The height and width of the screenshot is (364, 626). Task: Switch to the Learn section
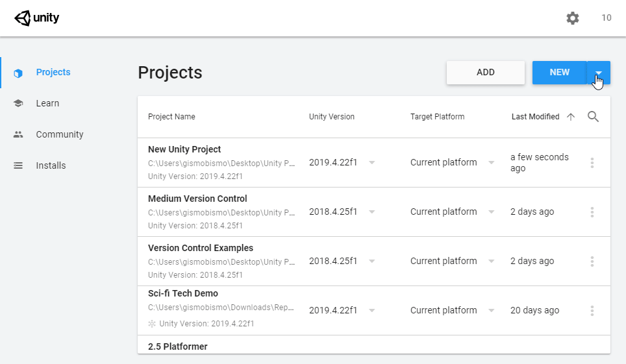click(x=47, y=103)
